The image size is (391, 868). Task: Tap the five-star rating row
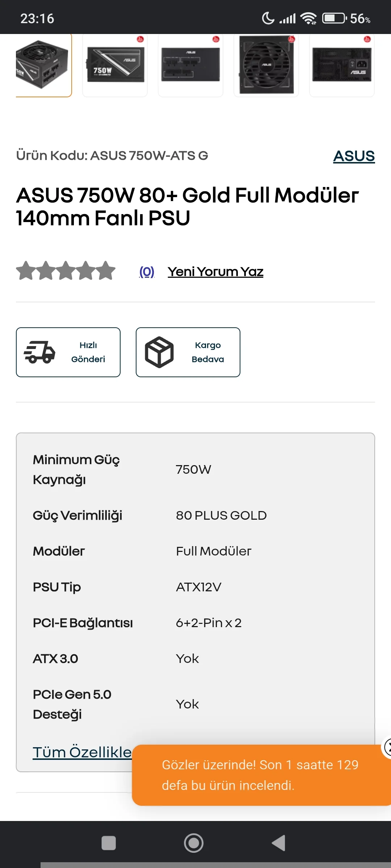pos(66,271)
